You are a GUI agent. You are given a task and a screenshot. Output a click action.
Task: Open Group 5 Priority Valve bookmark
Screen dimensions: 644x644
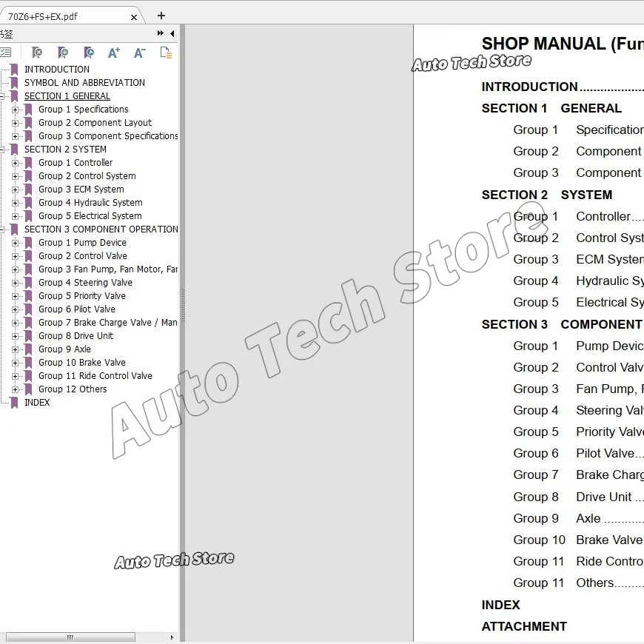[82, 296]
